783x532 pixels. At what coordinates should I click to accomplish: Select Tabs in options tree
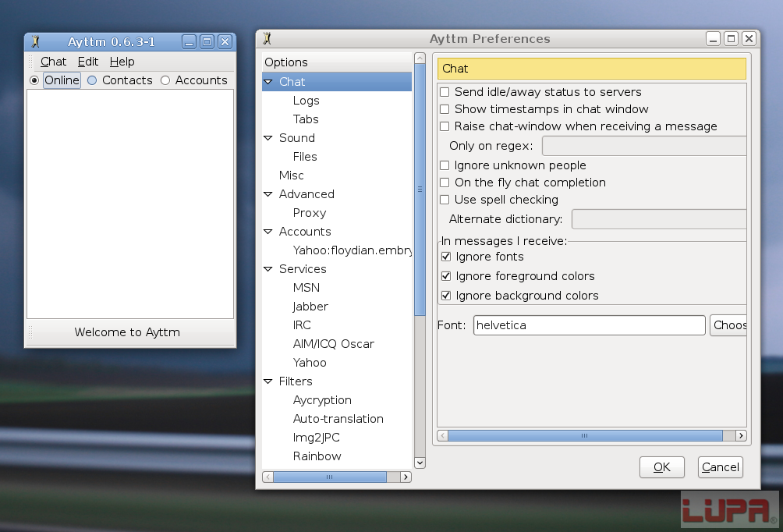[x=306, y=119]
